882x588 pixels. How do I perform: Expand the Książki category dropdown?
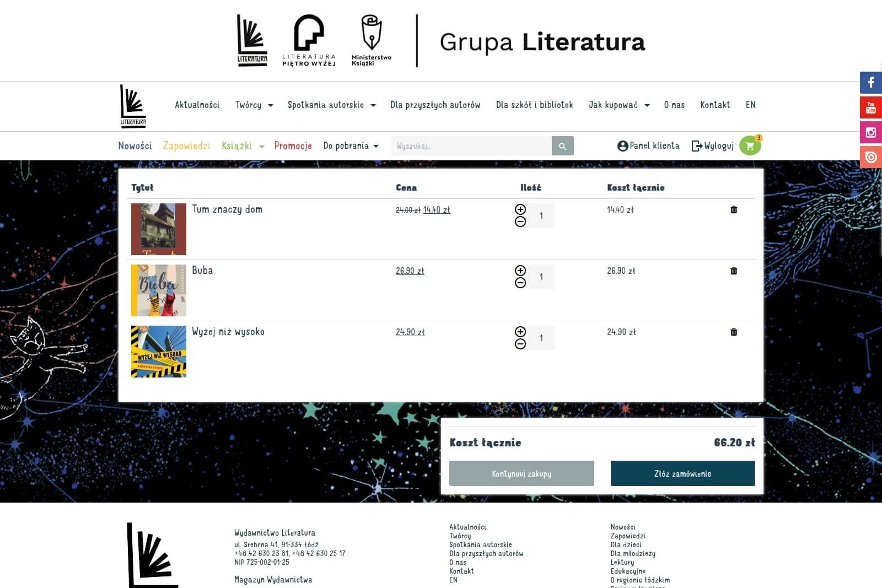[243, 146]
